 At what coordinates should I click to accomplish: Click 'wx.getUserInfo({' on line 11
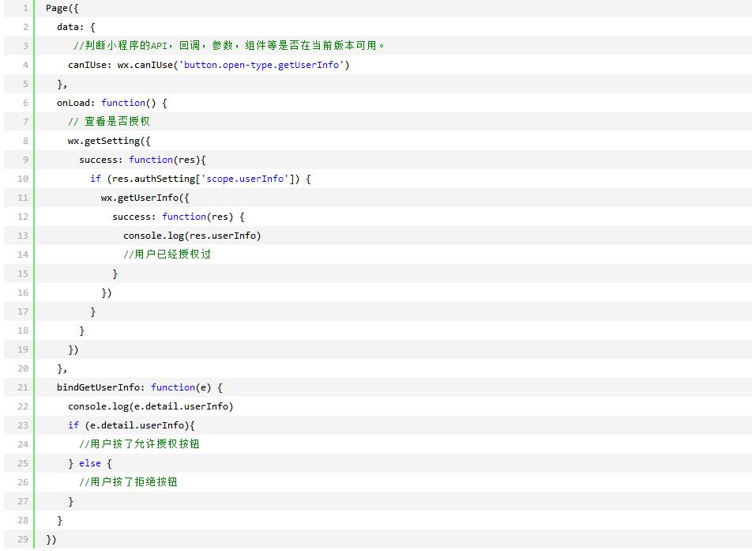[x=145, y=198]
